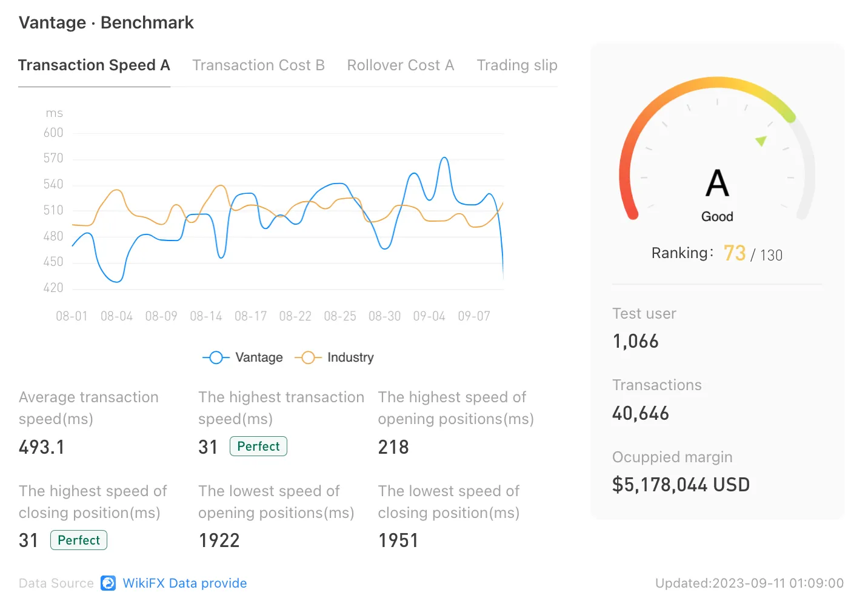The height and width of the screenshot is (607, 868).
Task: Click the Perfect badge beside highest transaction speed
Action: click(258, 446)
